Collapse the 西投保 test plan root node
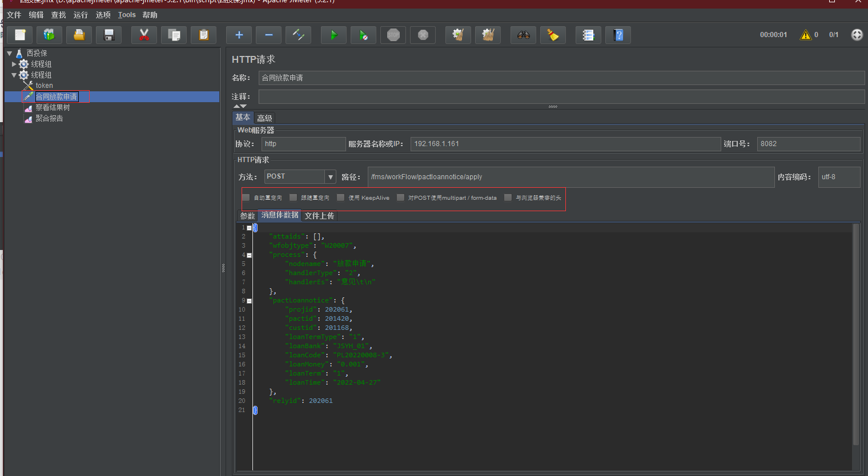This screenshot has height=476, width=868. click(9, 53)
